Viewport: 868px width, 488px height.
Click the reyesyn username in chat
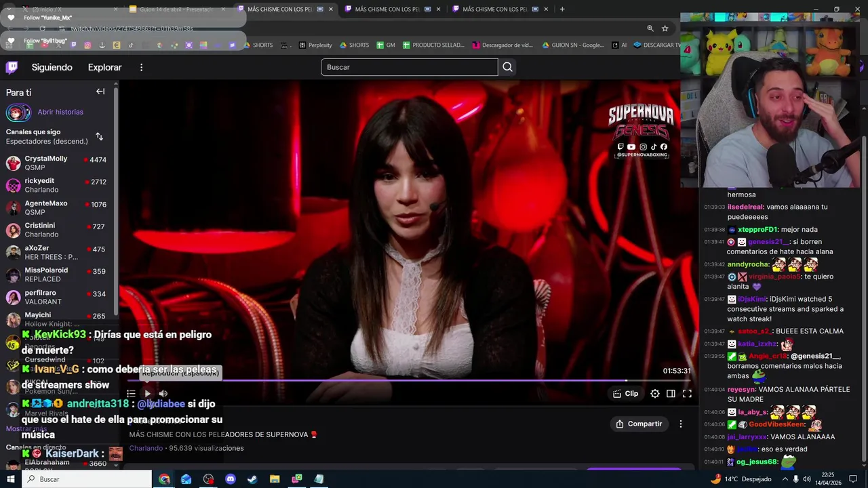click(741, 390)
